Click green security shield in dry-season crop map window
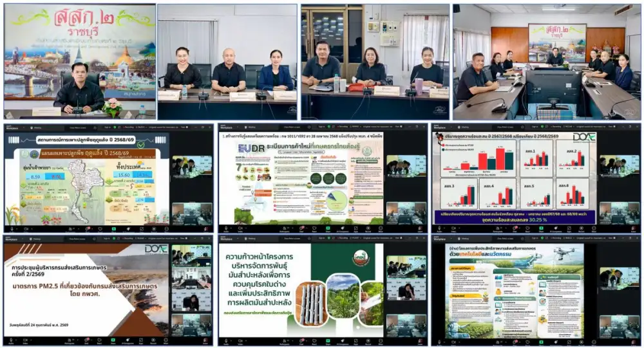Screen dimensions: 644x348 click(115, 127)
